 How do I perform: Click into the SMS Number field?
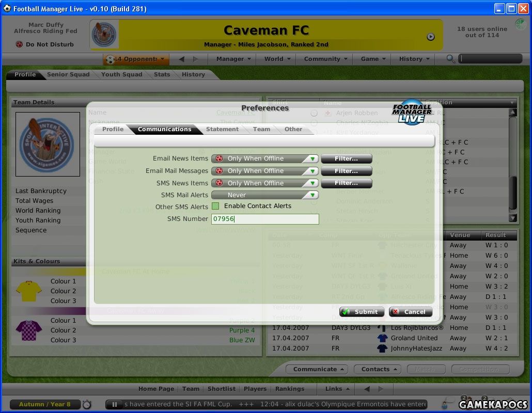click(264, 219)
